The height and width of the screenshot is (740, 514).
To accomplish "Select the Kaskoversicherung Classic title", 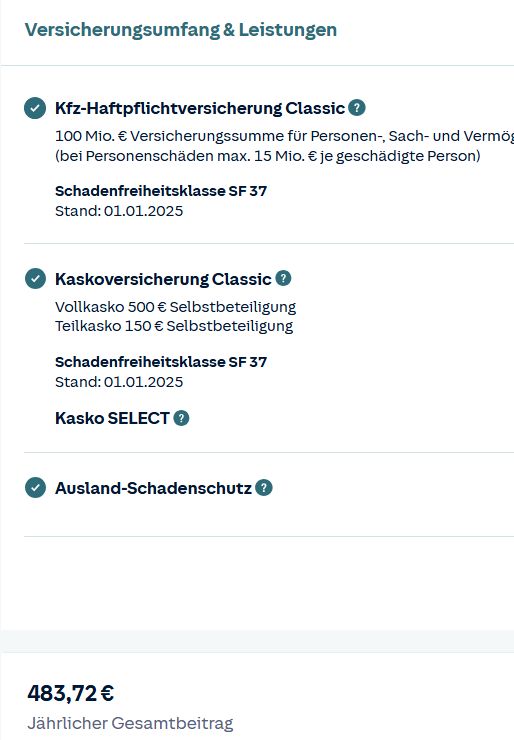I will (163, 279).
